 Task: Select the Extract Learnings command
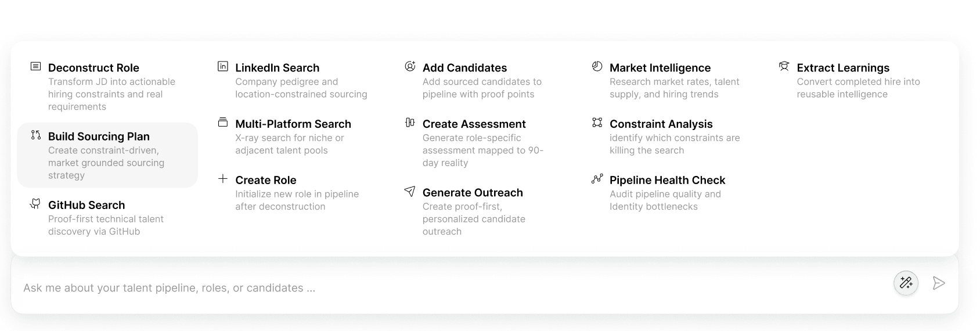point(842,68)
